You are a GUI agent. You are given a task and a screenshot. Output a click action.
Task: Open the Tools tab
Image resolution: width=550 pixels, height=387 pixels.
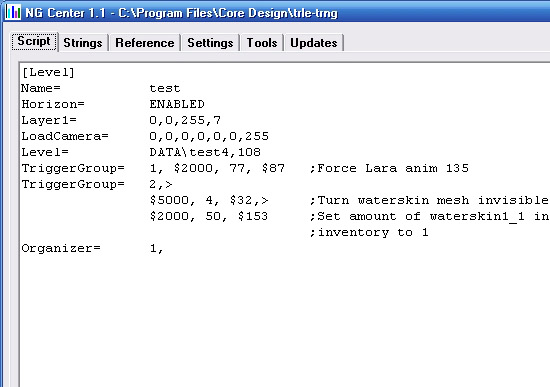point(262,43)
